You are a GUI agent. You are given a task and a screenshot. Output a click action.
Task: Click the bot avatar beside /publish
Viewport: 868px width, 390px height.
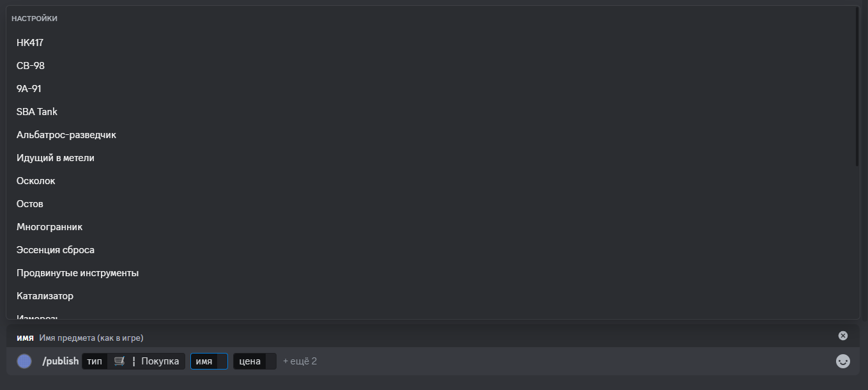(x=24, y=361)
